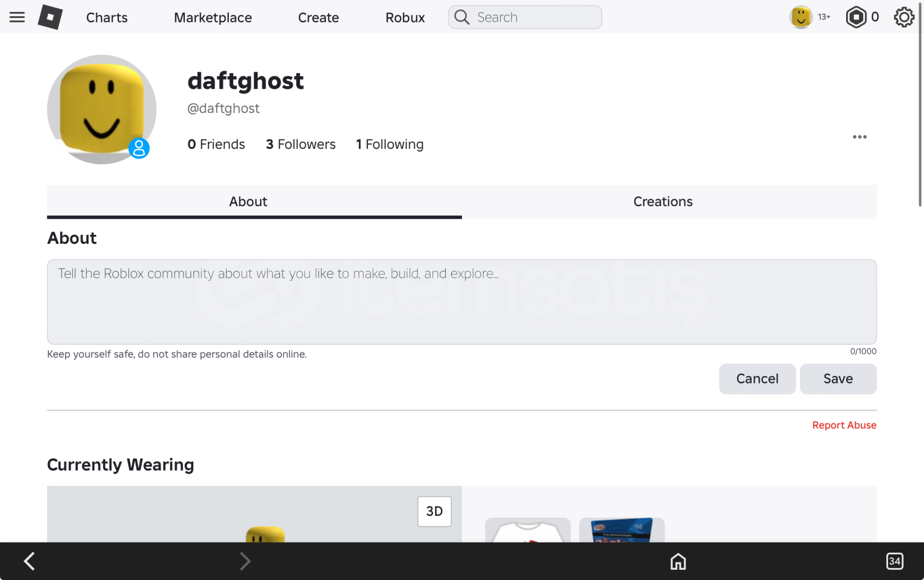
Task: Click the Report Abuse link
Action: (844, 425)
